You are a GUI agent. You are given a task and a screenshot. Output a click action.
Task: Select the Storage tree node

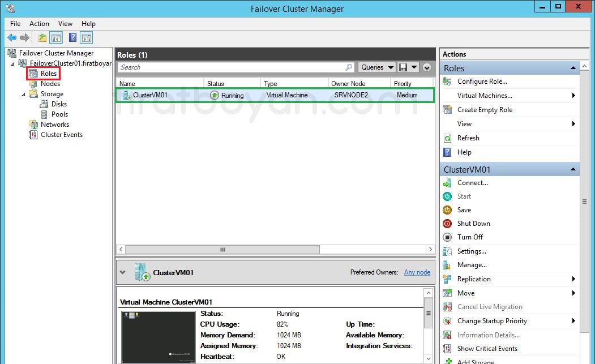click(x=52, y=94)
